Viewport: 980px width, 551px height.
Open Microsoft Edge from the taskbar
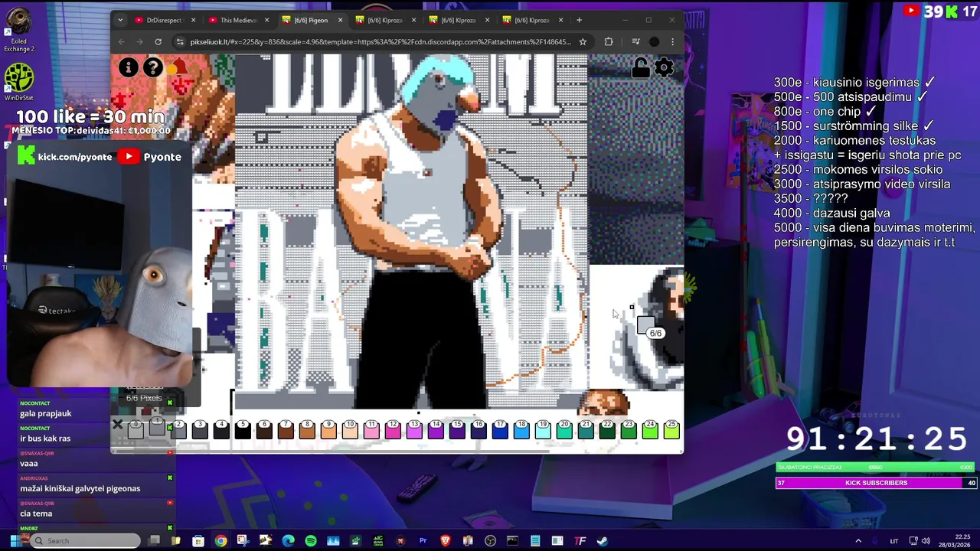[288, 541]
